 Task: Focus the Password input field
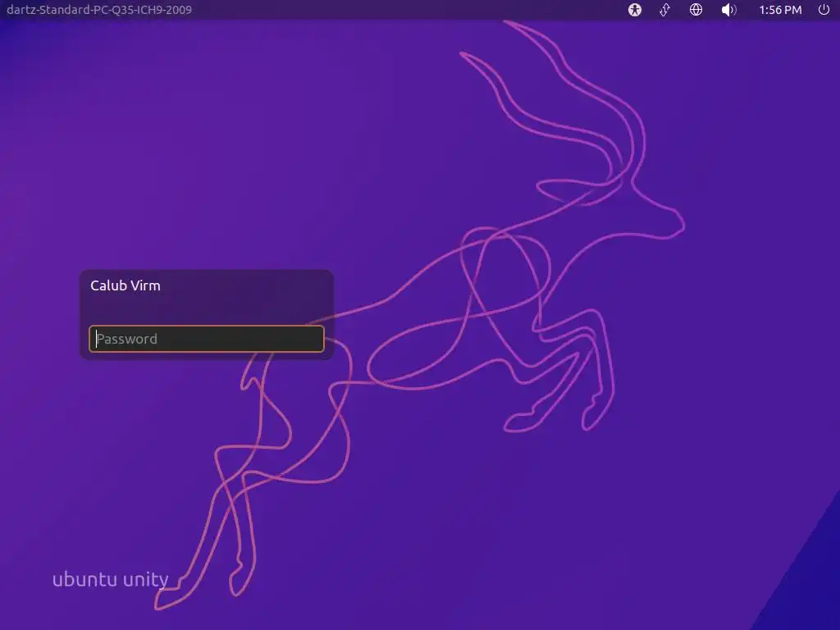pos(207,339)
